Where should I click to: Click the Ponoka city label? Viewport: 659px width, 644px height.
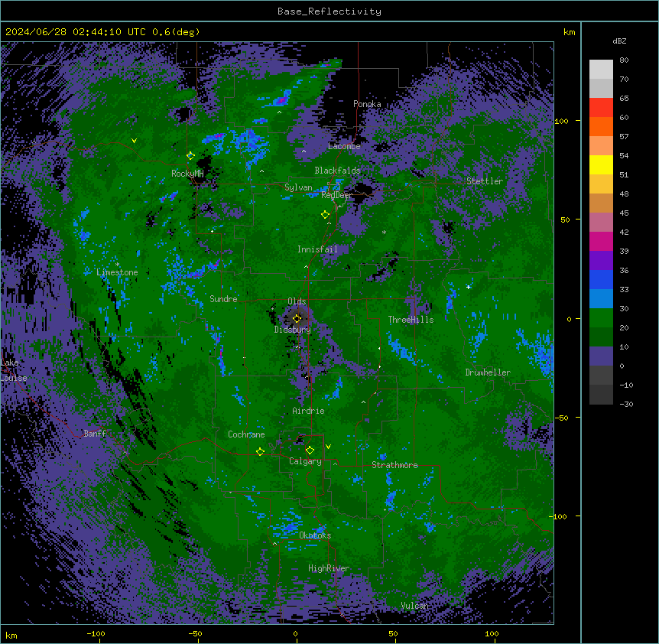(367, 104)
